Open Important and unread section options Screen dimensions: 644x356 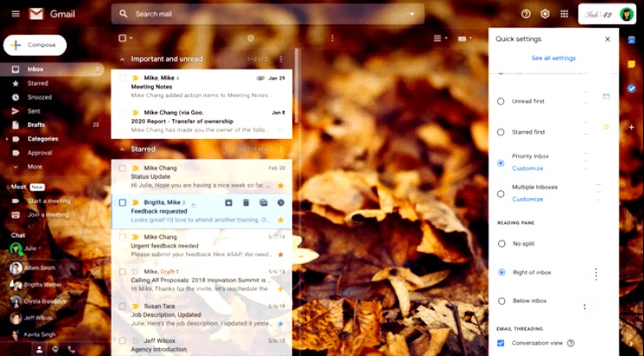(281, 59)
